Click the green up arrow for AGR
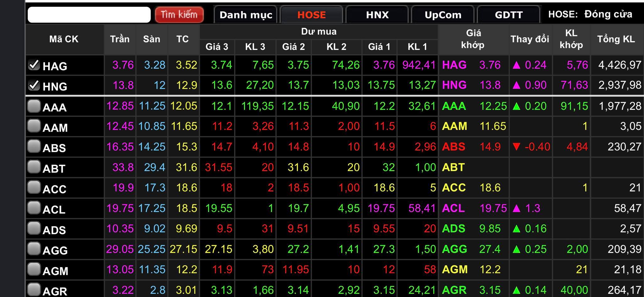This screenshot has width=644, height=297. tap(516, 290)
